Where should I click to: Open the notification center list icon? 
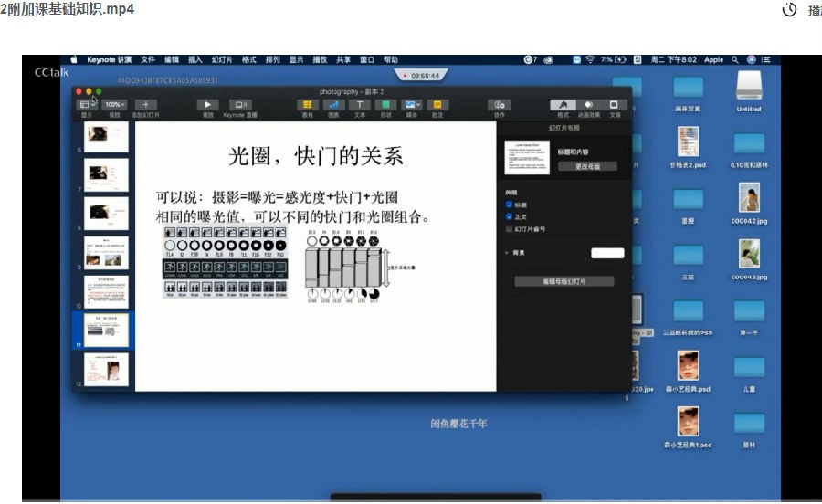766,59
